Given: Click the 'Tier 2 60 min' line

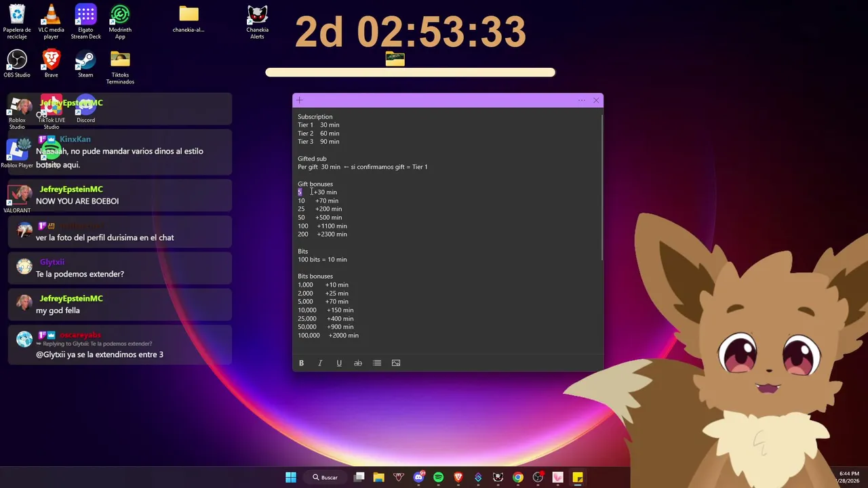Looking at the screenshot, I should 319,134.
